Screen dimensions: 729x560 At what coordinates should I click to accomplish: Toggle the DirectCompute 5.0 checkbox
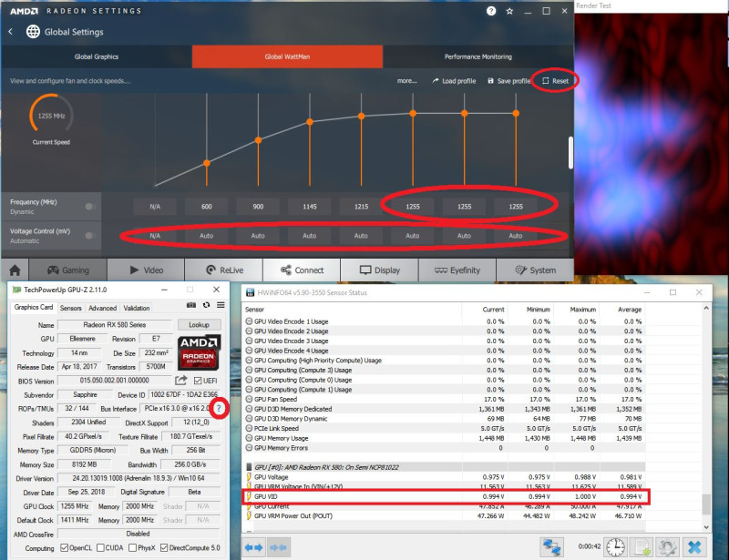164,548
